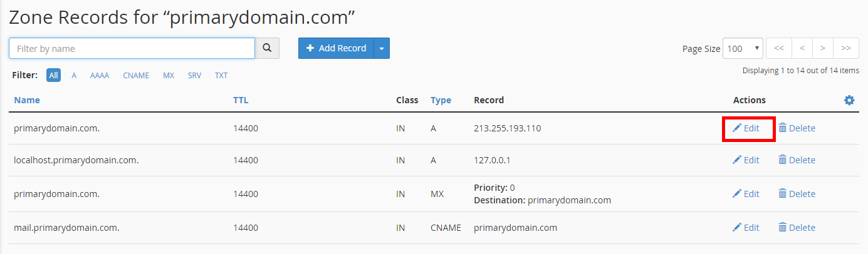
Task: Edit the MX record row
Action: pyautogui.click(x=746, y=194)
